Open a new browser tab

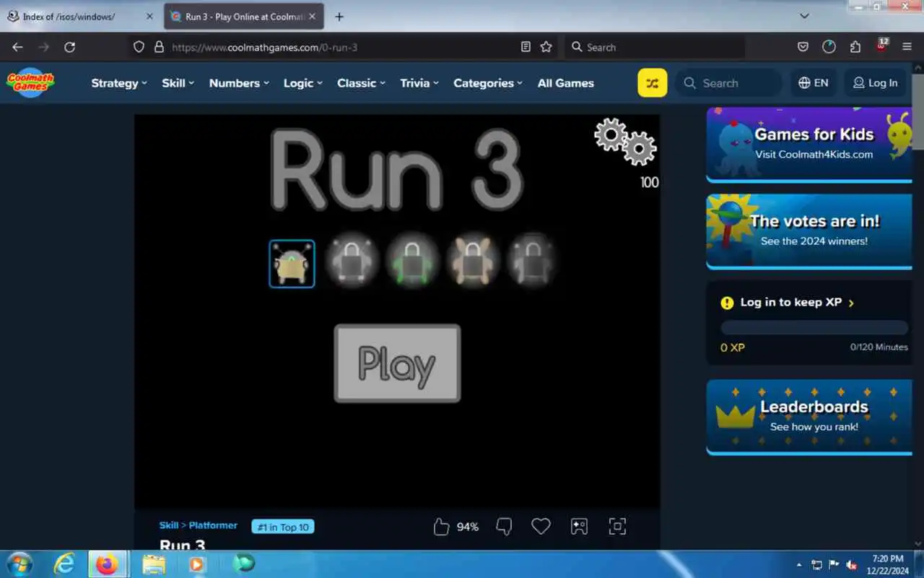coord(339,17)
